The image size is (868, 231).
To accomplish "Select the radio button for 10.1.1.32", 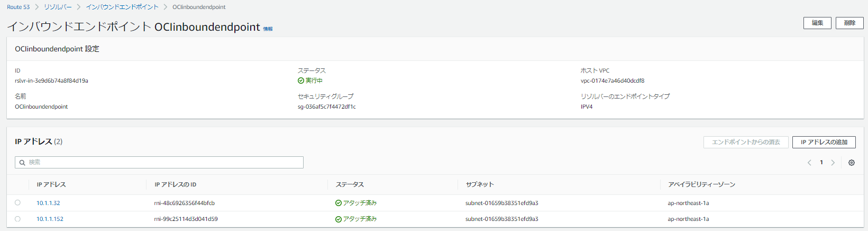I will click(x=17, y=202).
